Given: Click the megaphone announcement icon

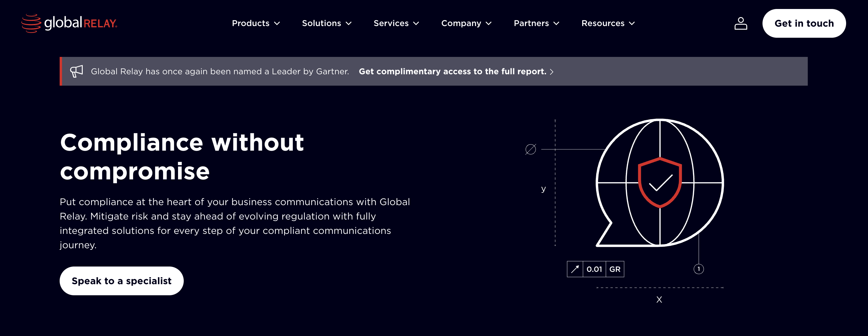Looking at the screenshot, I should [x=76, y=71].
